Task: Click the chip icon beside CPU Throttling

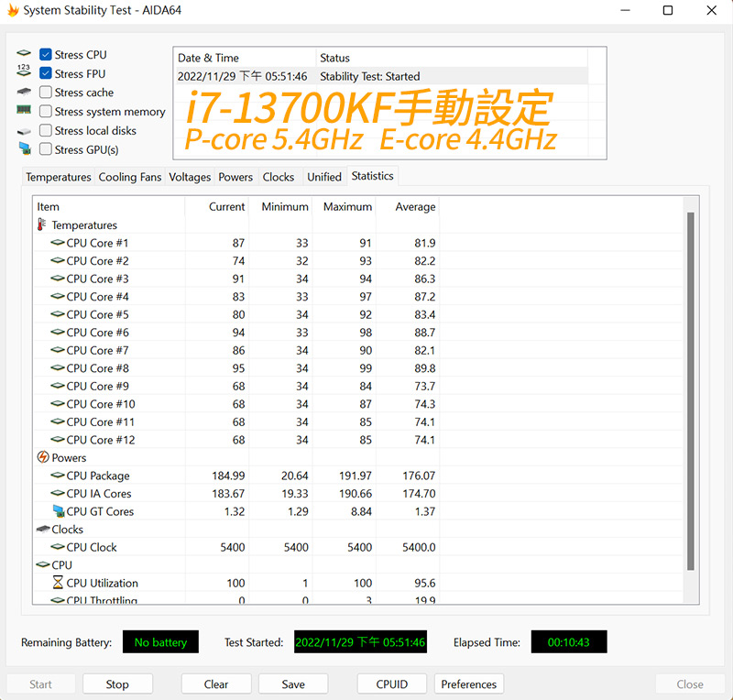Action: pyautogui.click(x=58, y=600)
